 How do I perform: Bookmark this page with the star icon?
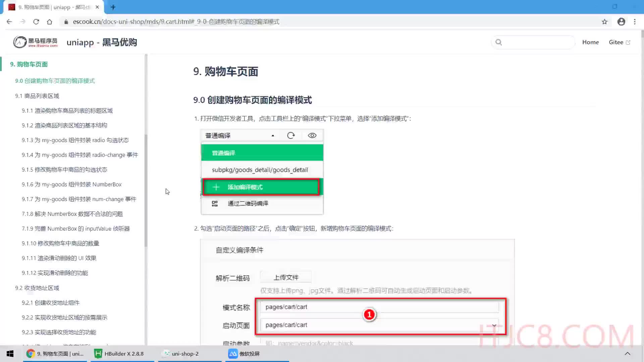coord(604,22)
